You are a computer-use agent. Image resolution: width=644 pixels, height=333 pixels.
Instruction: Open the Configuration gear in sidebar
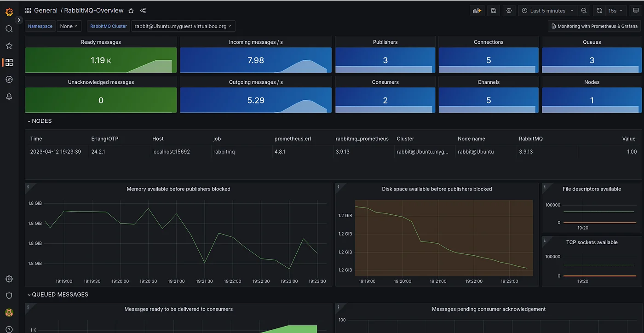[9, 279]
